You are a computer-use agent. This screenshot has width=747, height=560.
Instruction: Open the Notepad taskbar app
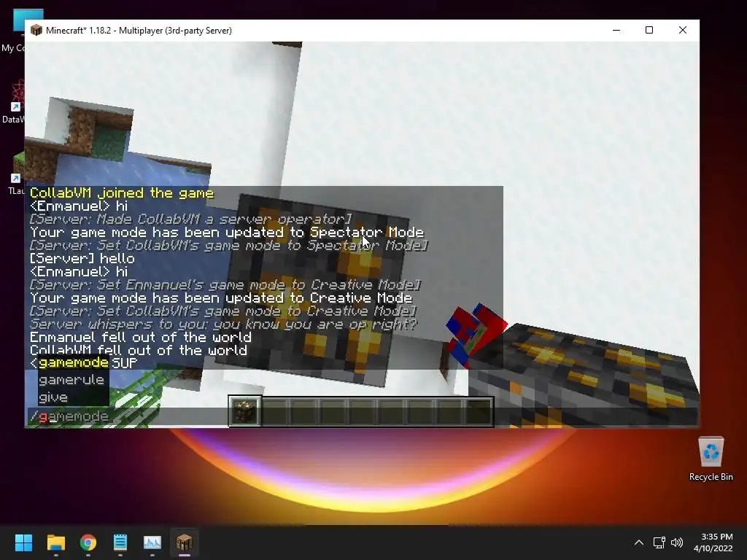coord(120,542)
